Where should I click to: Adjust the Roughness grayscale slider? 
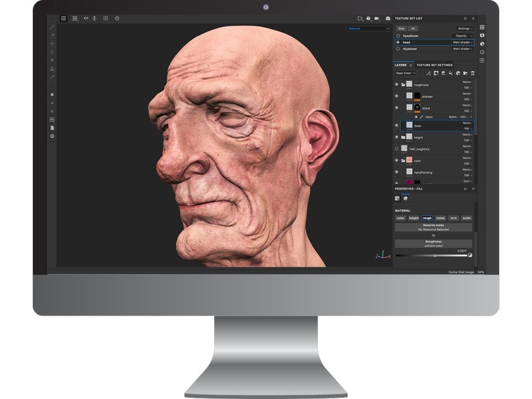tap(431, 255)
